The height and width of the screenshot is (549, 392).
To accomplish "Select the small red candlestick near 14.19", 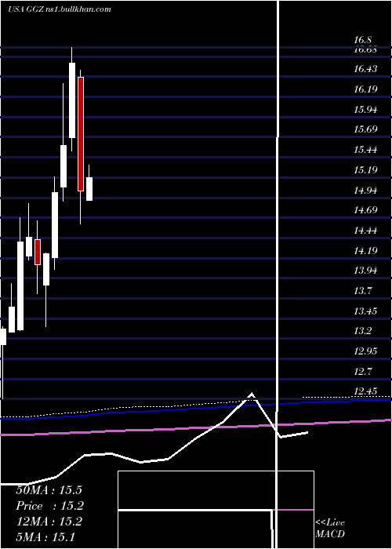I will pyautogui.click(x=38, y=252).
